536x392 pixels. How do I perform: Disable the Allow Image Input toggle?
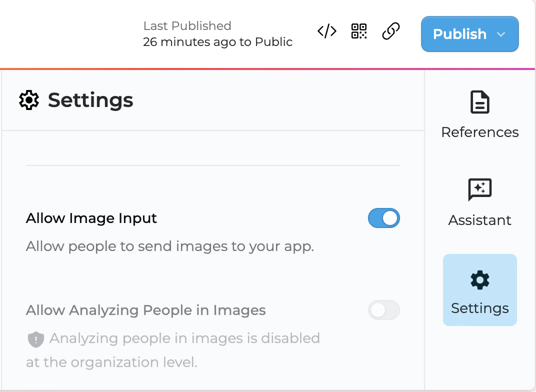click(384, 218)
